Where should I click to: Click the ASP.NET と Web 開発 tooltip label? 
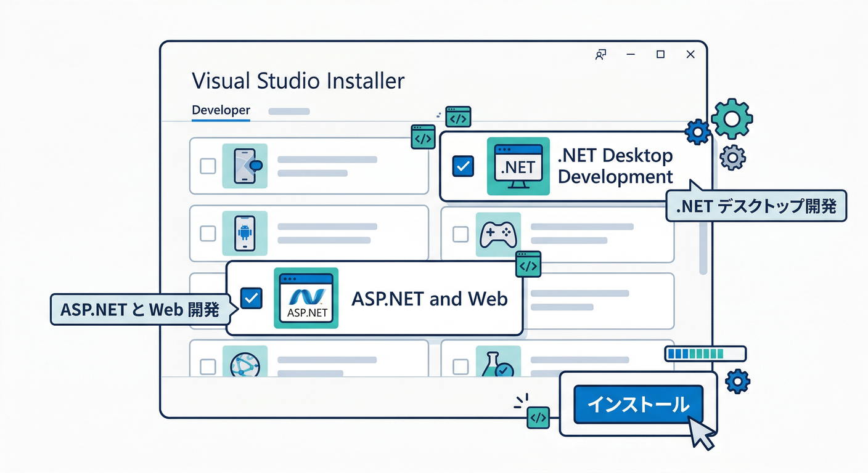tap(140, 309)
